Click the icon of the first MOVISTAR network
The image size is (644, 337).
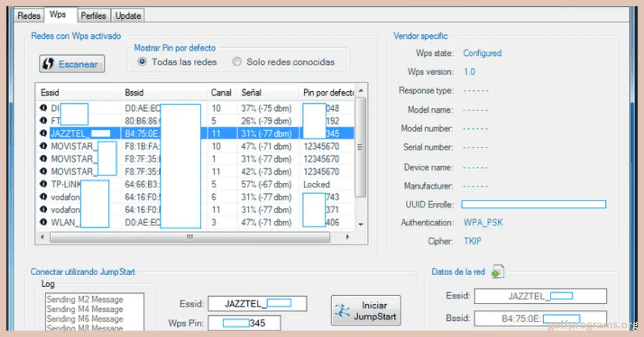point(43,146)
